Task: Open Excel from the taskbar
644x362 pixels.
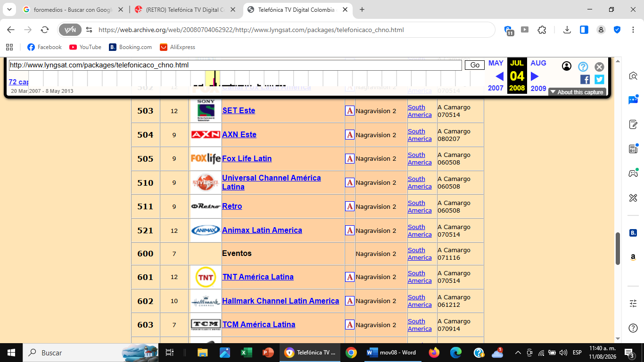Action: tap(246, 353)
